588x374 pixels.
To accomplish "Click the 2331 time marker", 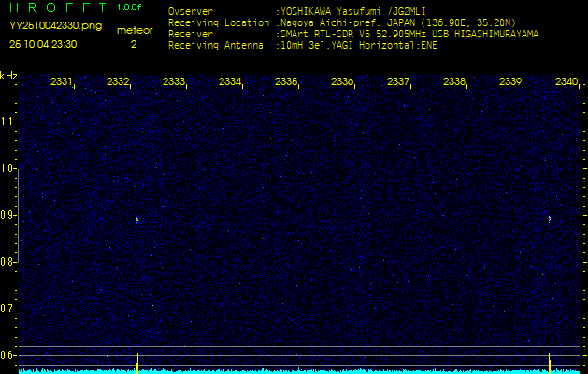I will 62,82.
